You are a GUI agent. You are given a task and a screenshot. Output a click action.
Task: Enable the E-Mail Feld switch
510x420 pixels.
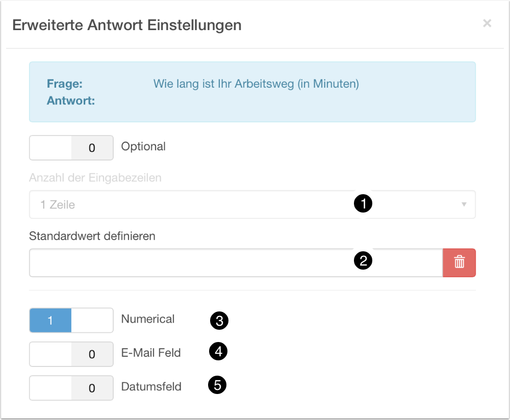[x=71, y=354]
